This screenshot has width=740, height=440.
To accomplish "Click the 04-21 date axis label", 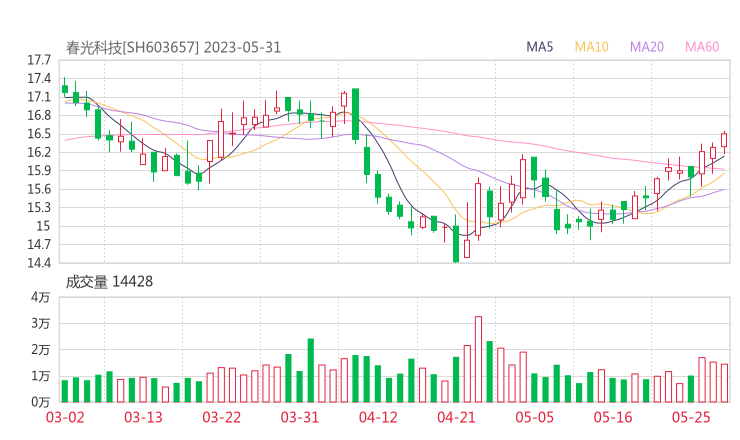I will click(456, 417).
